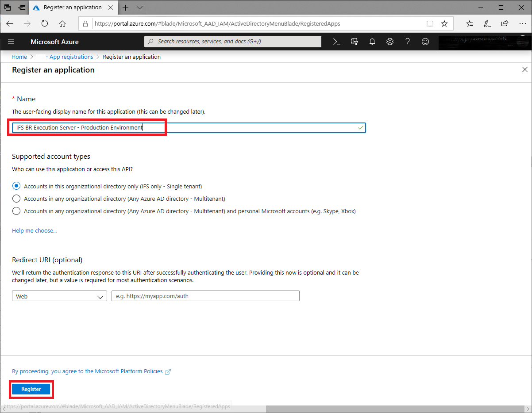The width and height of the screenshot is (532, 413).
Task: Open the browser Settings and more menu
Action: coord(522,24)
